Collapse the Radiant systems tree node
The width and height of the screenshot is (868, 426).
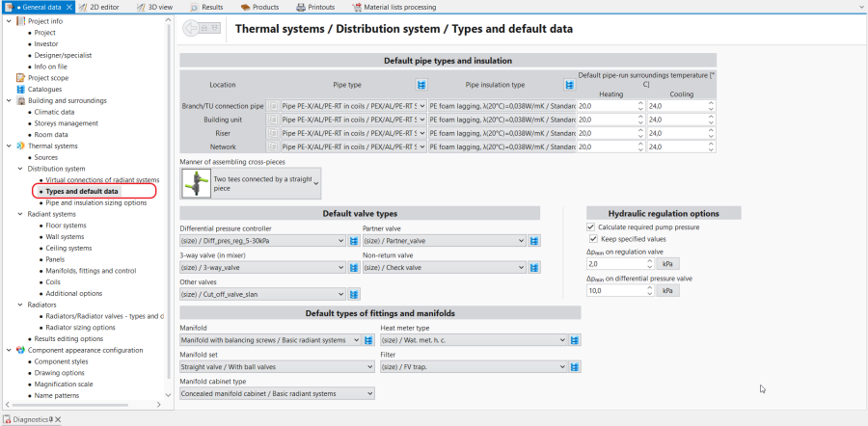[x=19, y=214]
